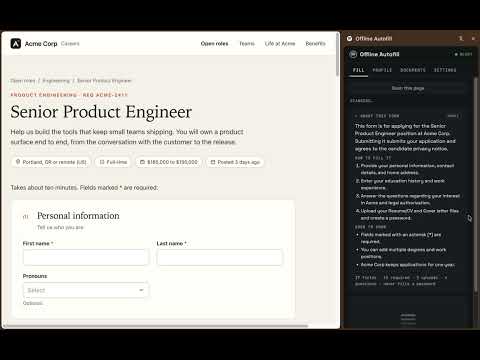Click the Takes about ten minutes note
The image size is (480, 360).
[x=84, y=188]
